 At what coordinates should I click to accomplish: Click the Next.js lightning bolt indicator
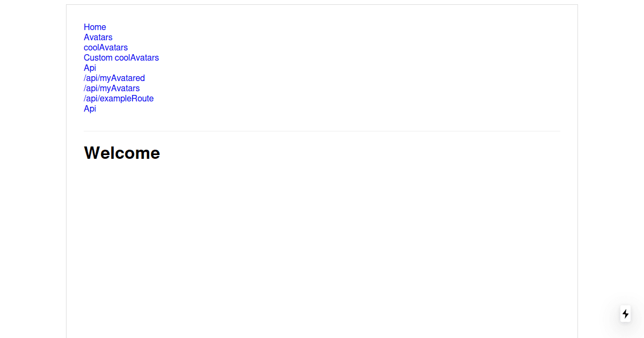(625, 314)
